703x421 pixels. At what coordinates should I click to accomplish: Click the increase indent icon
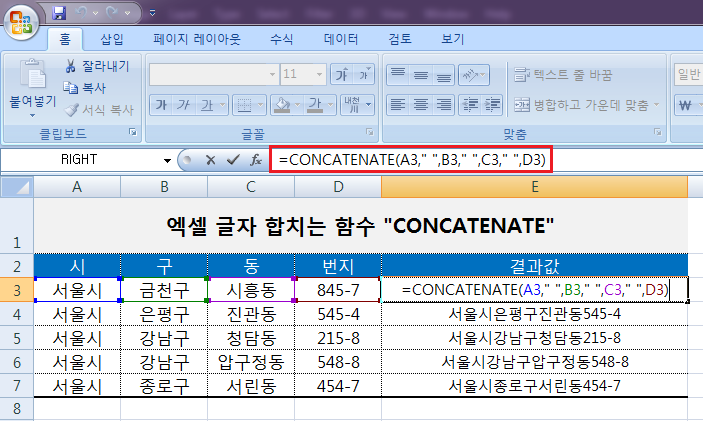(492, 105)
